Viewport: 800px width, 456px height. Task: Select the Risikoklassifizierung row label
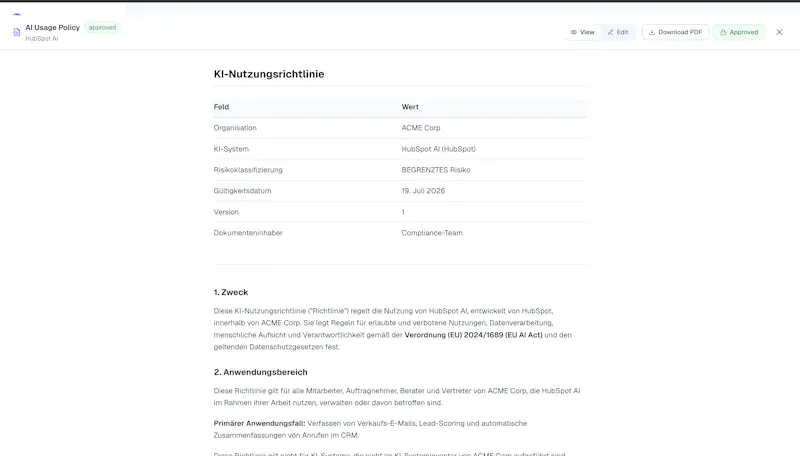(x=248, y=170)
